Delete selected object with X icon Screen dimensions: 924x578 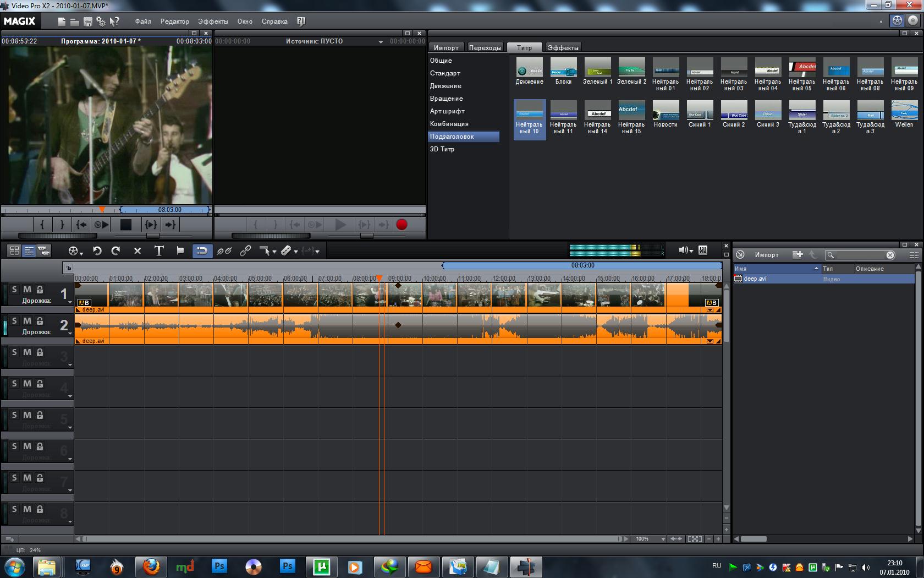[137, 251]
